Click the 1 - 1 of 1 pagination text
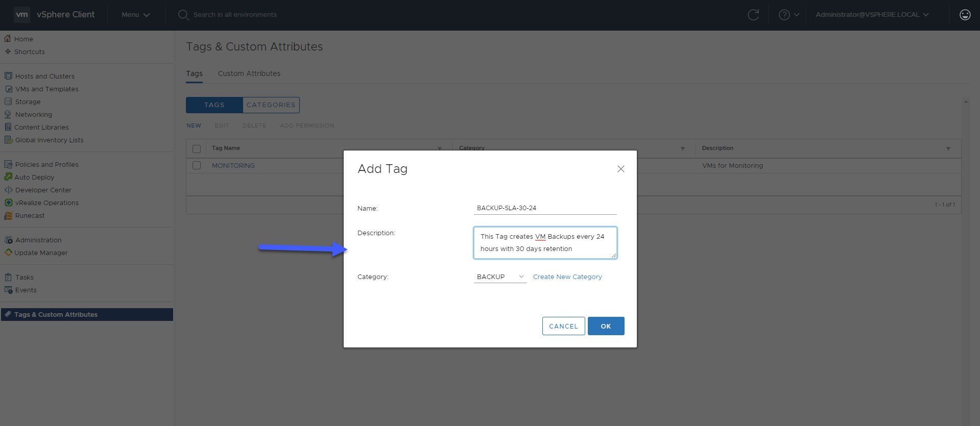 pyautogui.click(x=945, y=205)
